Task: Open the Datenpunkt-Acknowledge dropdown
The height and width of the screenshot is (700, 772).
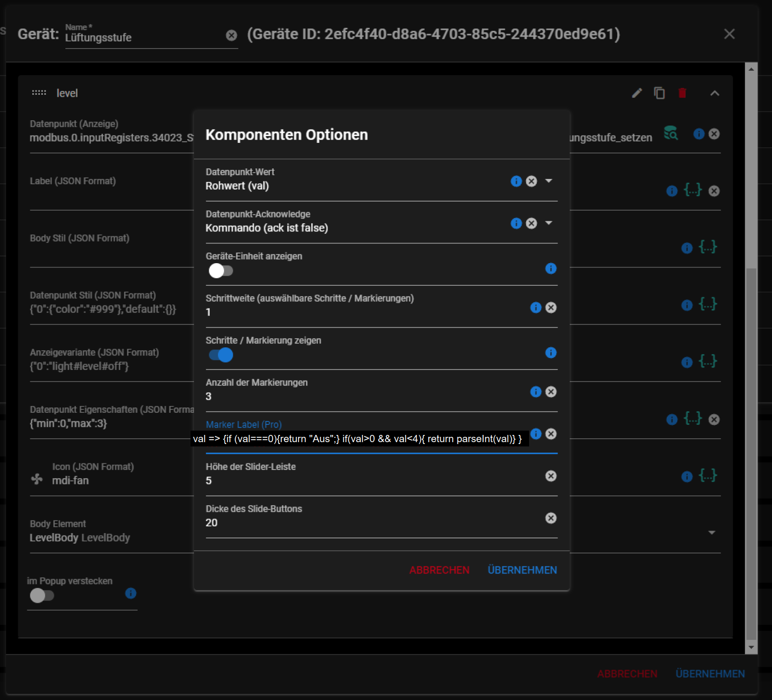Action: (549, 223)
